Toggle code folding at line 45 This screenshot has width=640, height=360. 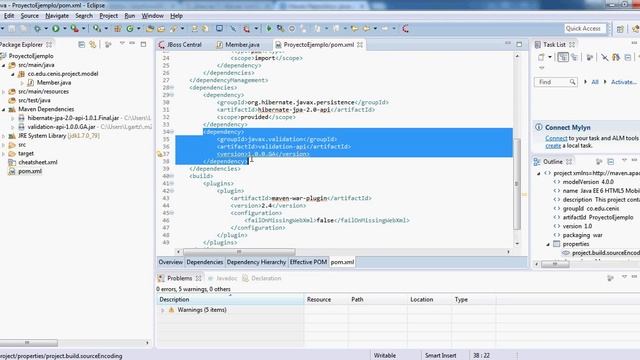[x=172, y=213]
